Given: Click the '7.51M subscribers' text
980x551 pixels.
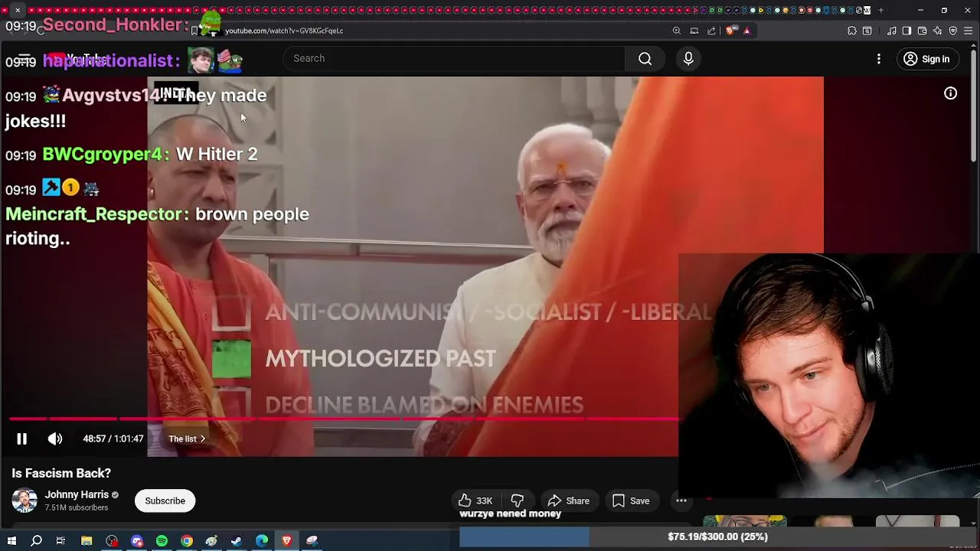Looking at the screenshot, I should click(77, 507).
